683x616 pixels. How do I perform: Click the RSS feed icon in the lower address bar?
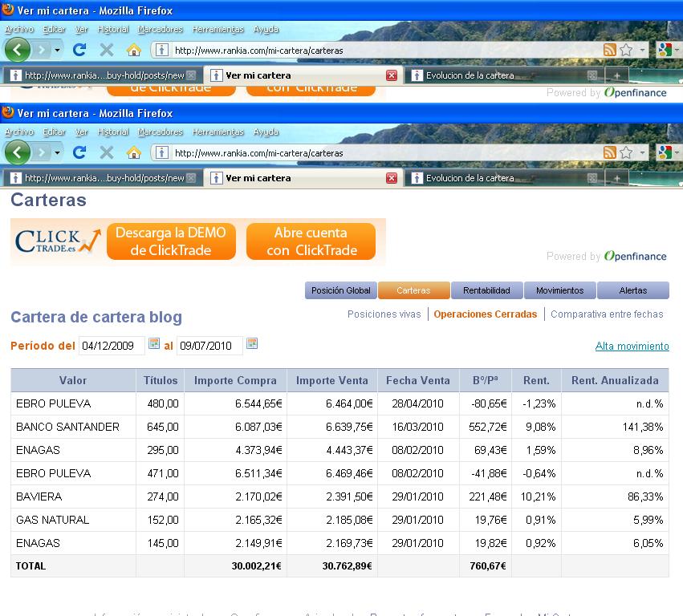[x=609, y=152]
